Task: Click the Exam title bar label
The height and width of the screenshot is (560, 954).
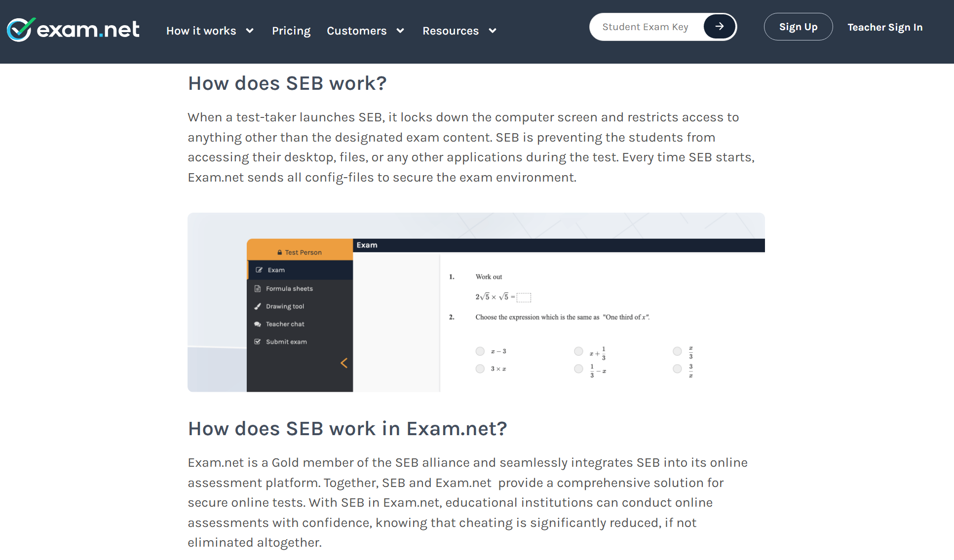Action: click(x=367, y=245)
